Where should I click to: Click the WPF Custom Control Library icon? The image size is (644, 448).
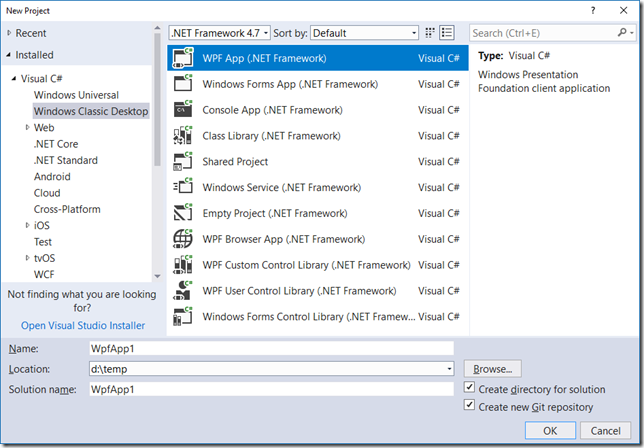pyautogui.click(x=183, y=265)
